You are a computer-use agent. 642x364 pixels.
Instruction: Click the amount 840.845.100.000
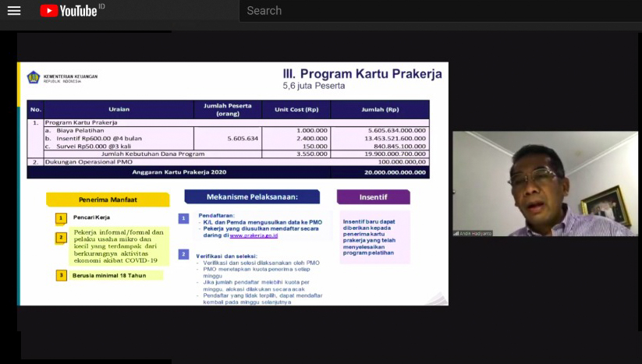[399, 146]
